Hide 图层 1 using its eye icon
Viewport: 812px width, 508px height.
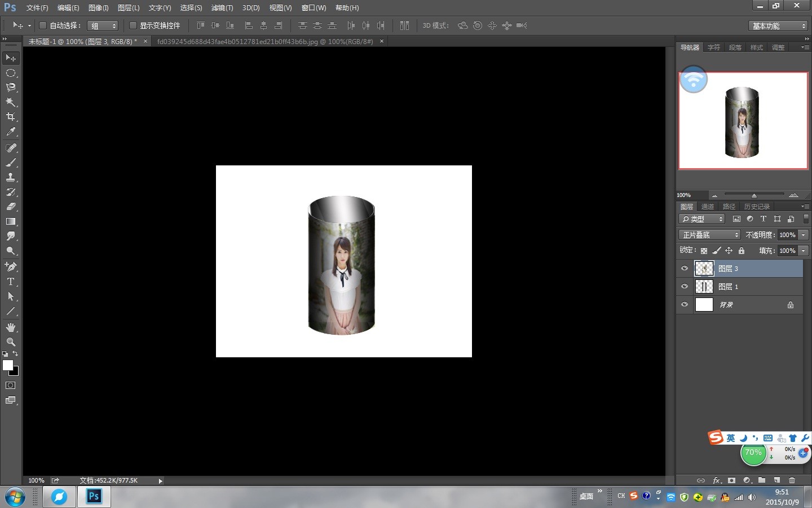click(685, 287)
